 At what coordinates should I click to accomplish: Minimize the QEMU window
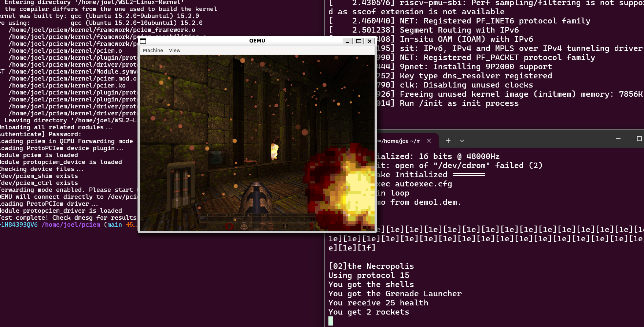tap(347, 41)
